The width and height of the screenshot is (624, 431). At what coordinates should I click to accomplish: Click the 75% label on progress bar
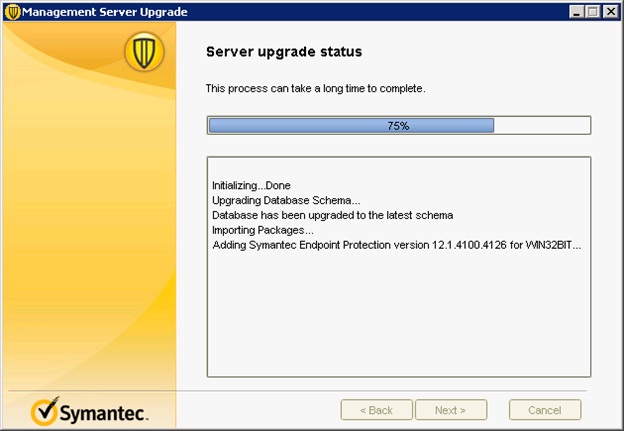(x=398, y=126)
